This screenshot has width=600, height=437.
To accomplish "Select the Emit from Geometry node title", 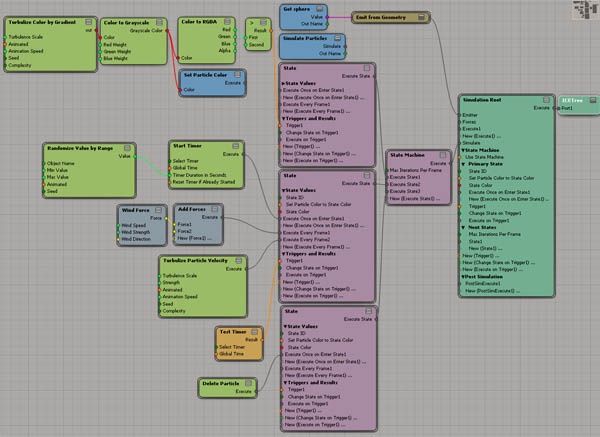I will point(381,17).
